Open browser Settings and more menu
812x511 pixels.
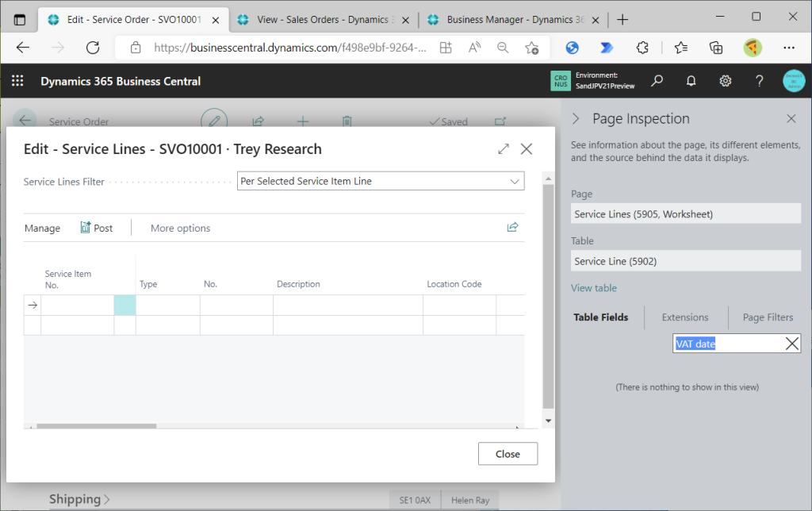point(789,48)
